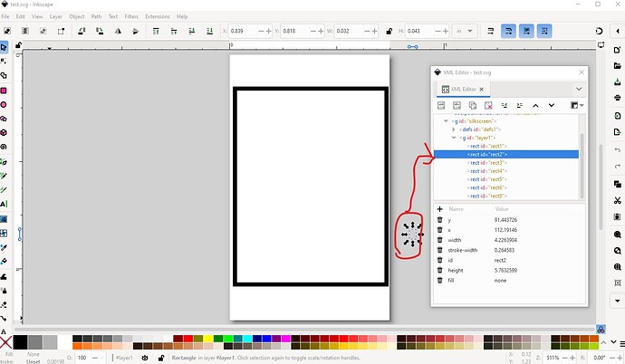Click New text node icon in XML Editor
The width and height of the screenshot is (625, 364).
[457, 106]
